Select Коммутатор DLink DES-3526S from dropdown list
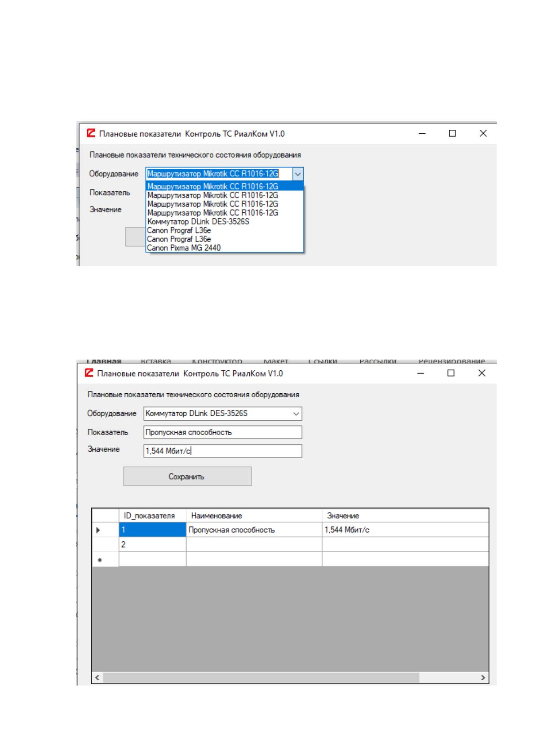535x756 pixels. [198, 222]
